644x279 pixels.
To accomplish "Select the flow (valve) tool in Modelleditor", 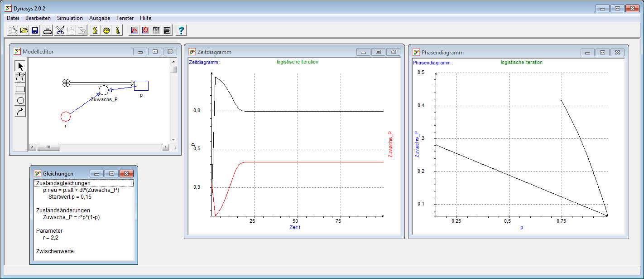I will tap(20, 78).
